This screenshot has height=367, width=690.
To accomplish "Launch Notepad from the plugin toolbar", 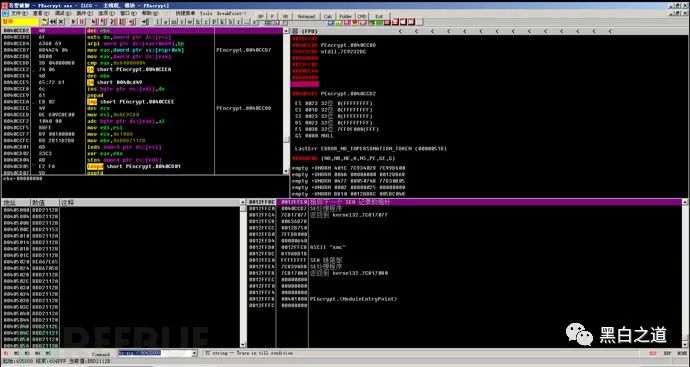I will (307, 16).
